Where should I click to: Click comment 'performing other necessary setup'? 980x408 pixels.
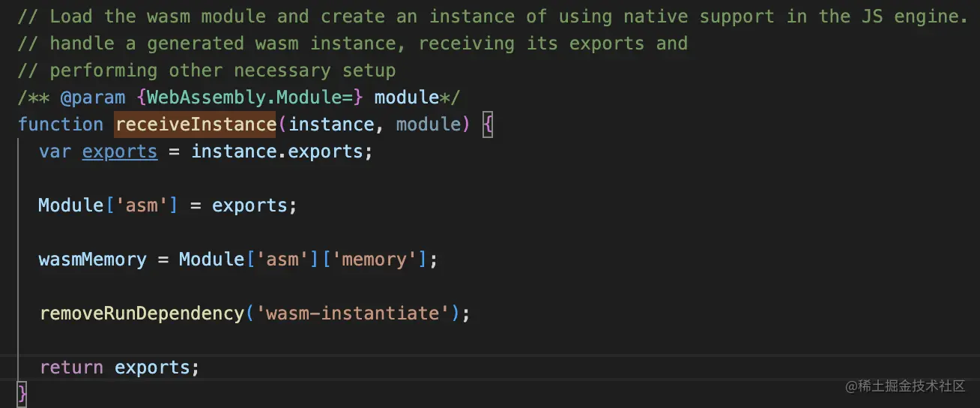[207, 70]
